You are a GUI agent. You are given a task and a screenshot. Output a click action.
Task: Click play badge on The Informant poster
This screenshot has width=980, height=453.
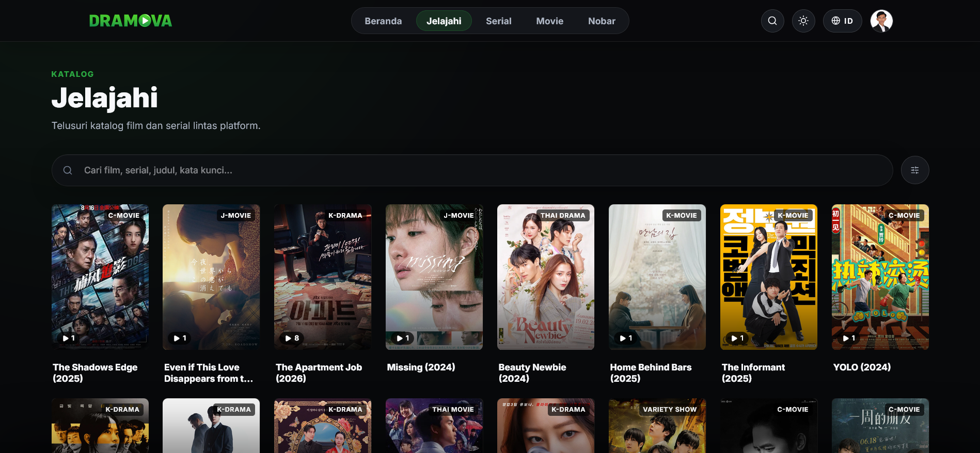(x=738, y=338)
